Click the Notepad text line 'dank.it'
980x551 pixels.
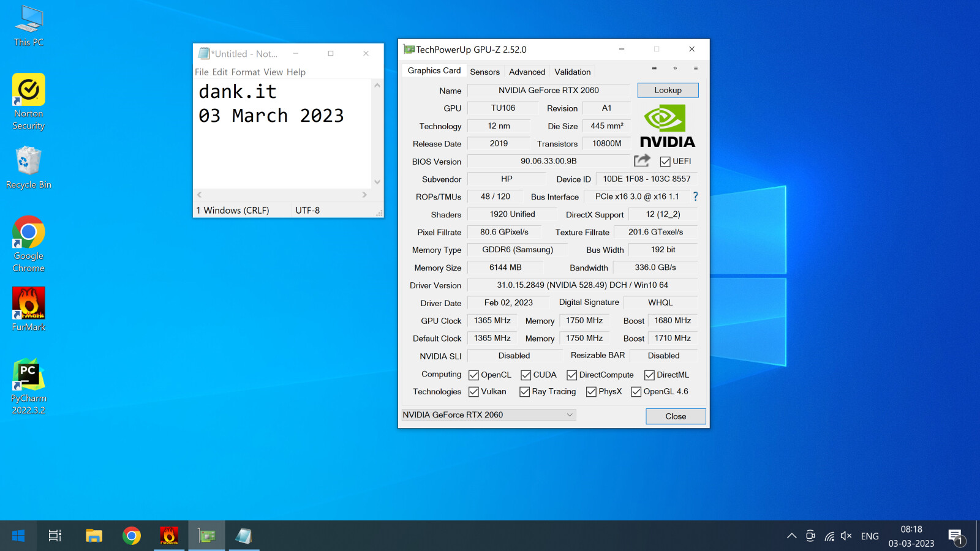238,92
